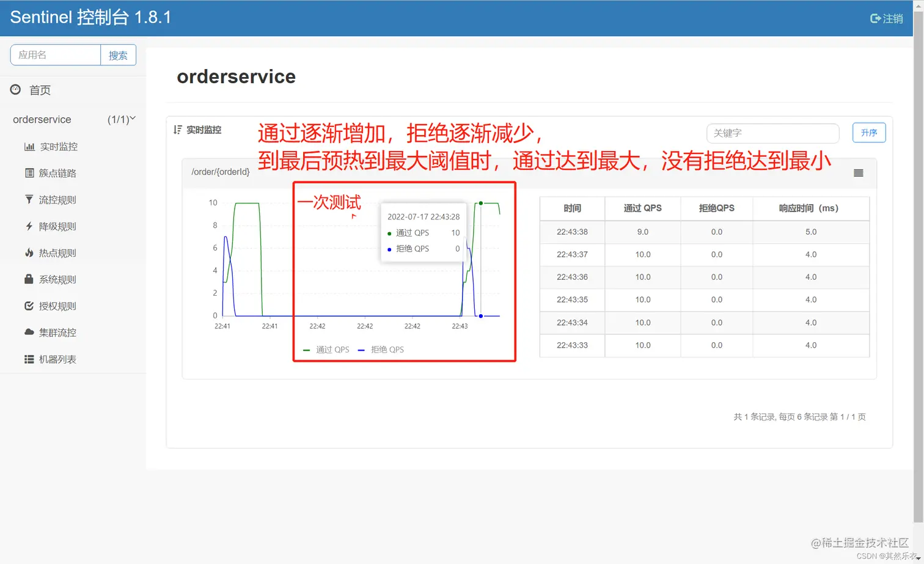Click the 22:43:34 time cell

click(572, 323)
